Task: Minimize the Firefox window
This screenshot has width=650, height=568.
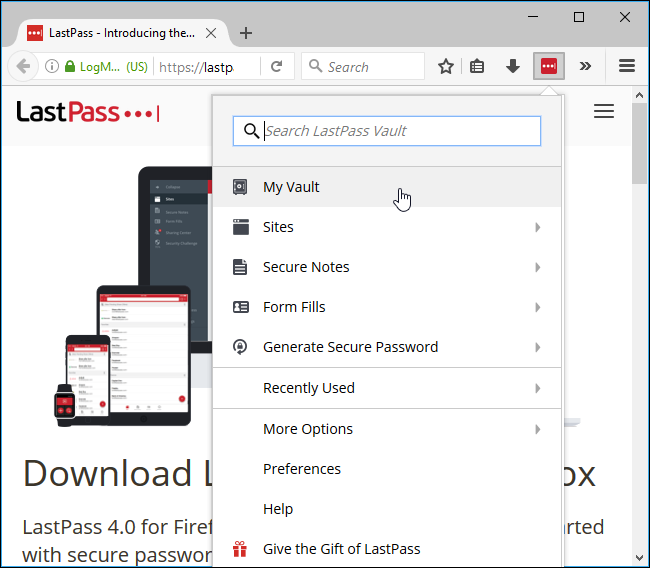Action: click(x=533, y=17)
